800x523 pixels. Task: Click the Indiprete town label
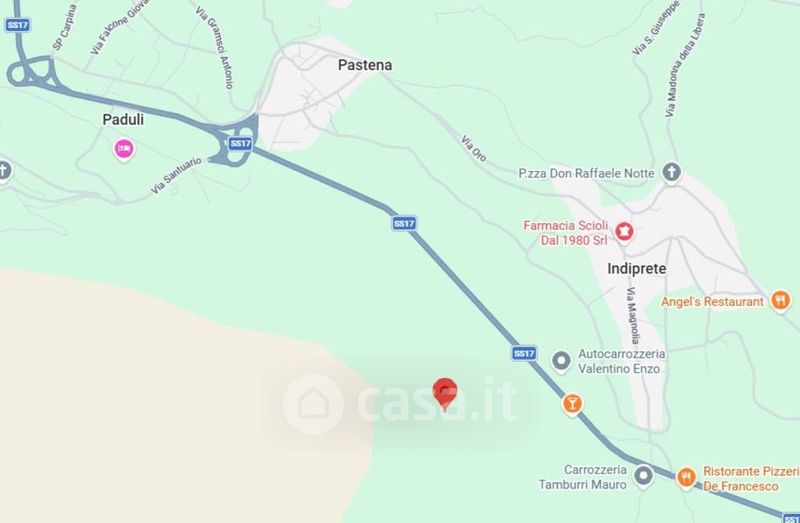click(x=637, y=268)
